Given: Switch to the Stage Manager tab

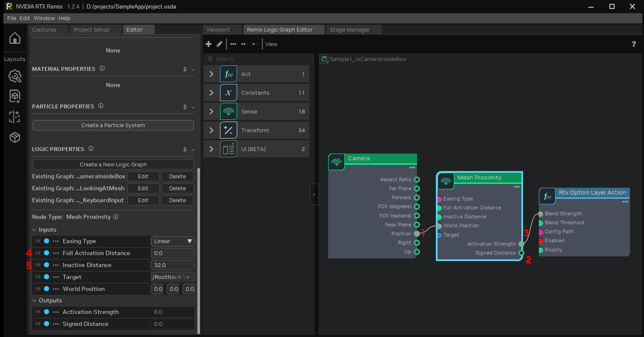Looking at the screenshot, I should pos(349,30).
